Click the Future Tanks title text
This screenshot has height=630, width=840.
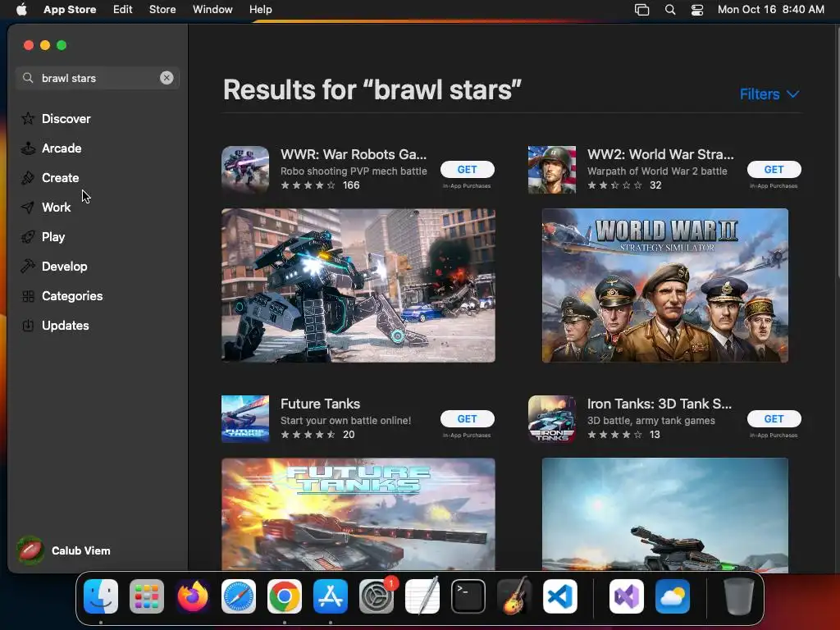(x=321, y=404)
